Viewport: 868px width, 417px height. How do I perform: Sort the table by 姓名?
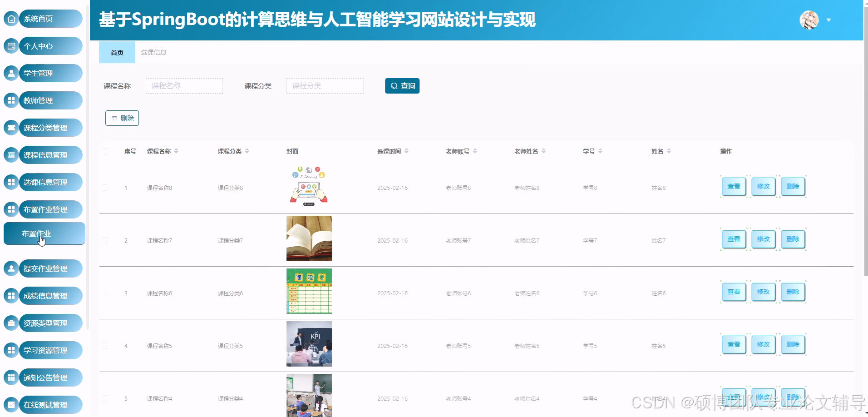[x=669, y=151]
